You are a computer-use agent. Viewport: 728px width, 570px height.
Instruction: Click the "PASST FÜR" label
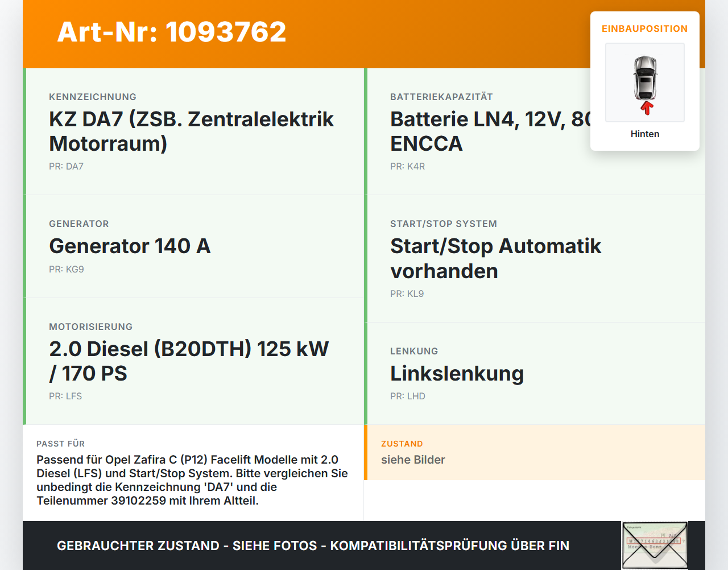(60, 444)
